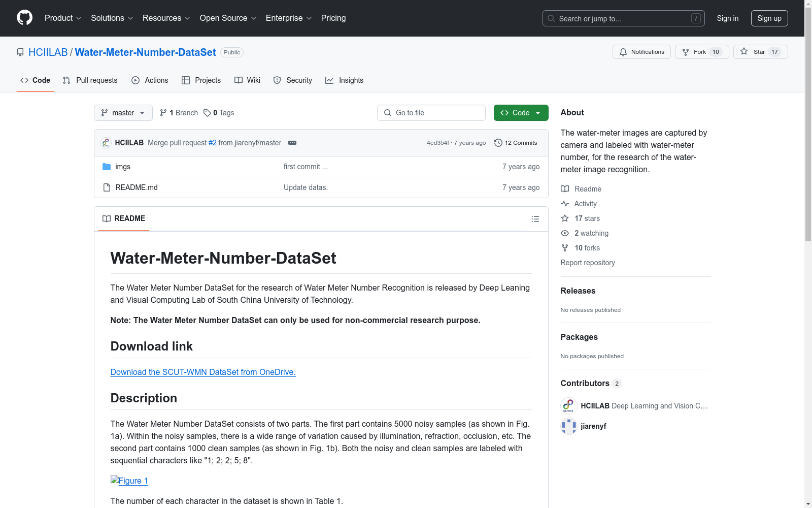The height and width of the screenshot is (508, 812).
Task: Click the Sign up button
Action: coord(769,18)
